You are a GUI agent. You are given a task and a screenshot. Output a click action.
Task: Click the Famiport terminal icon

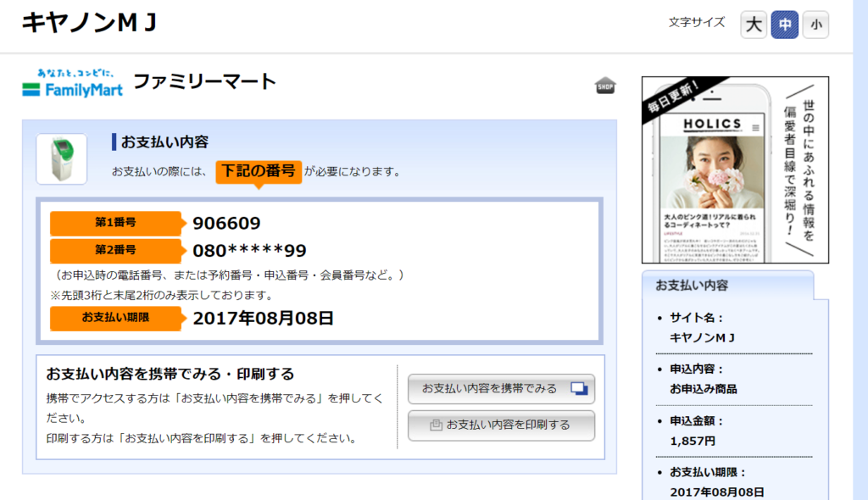(61, 159)
